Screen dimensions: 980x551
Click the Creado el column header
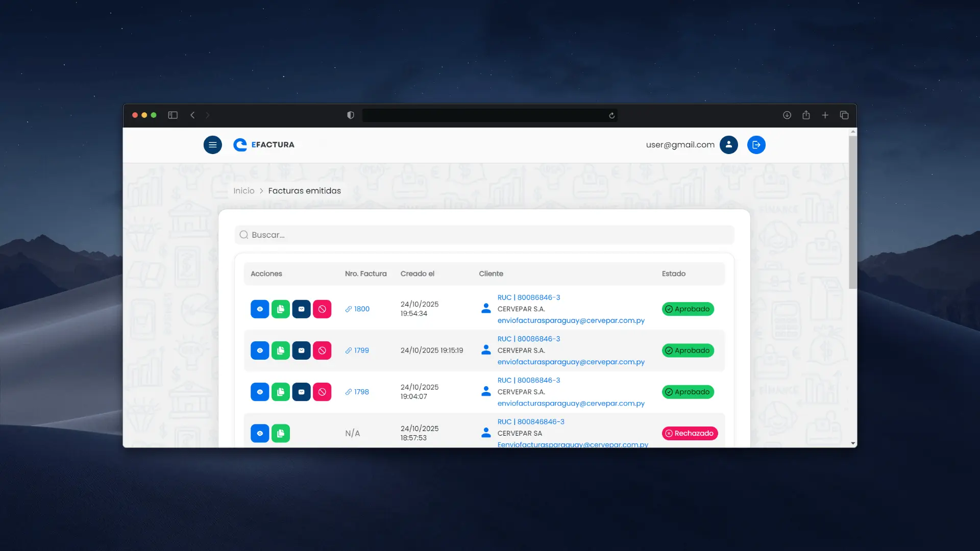417,274
